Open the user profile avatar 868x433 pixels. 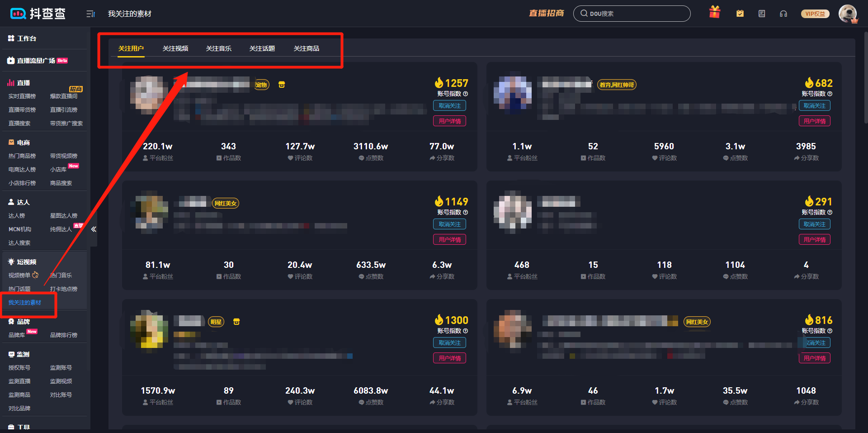click(x=848, y=14)
